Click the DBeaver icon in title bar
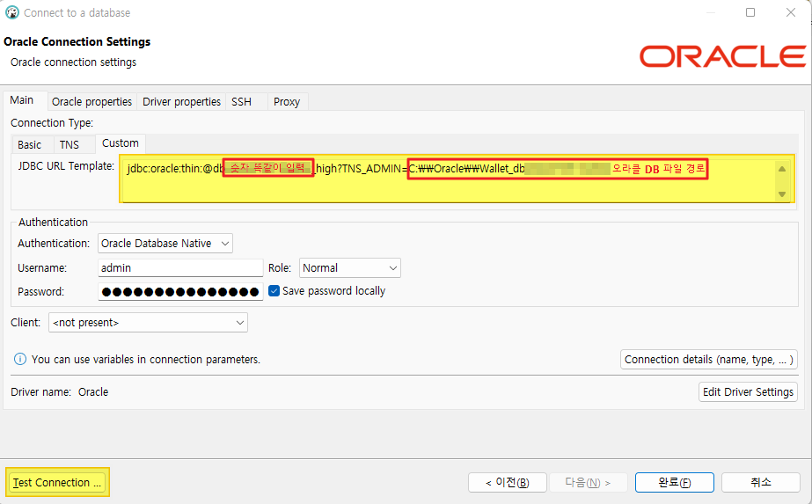The image size is (812, 504). [x=12, y=12]
